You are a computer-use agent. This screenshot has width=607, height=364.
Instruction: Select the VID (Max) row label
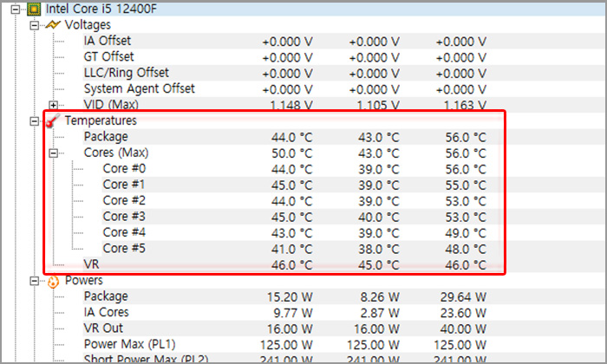(111, 105)
